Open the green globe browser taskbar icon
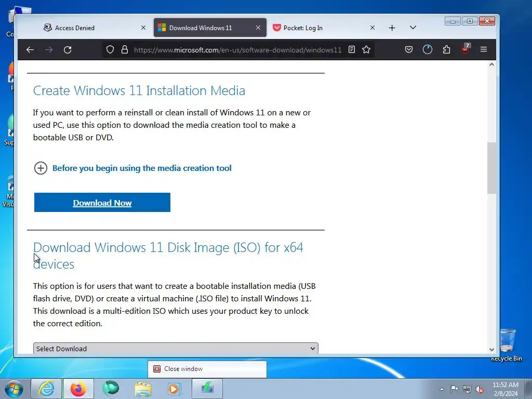The width and height of the screenshot is (532, 399). [111, 389]
